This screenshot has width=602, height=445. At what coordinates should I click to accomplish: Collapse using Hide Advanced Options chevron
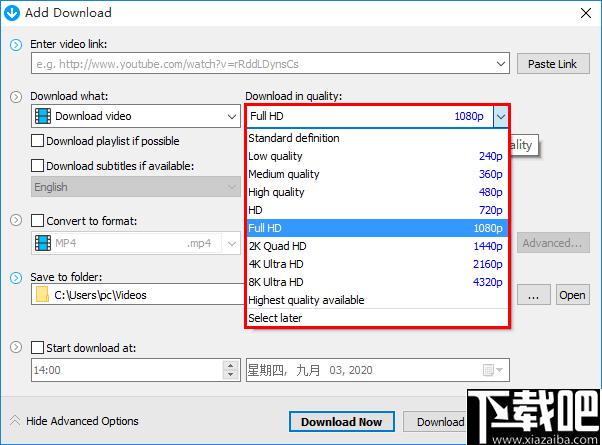coord(15,421)
